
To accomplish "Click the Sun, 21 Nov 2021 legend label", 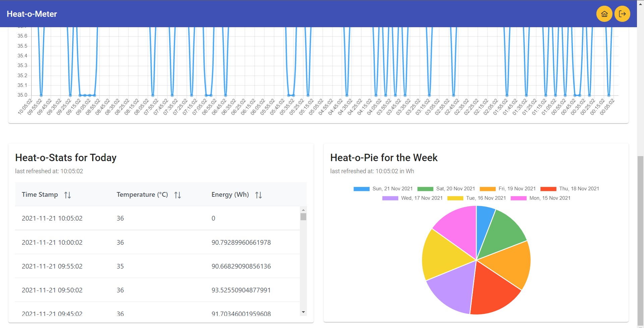I will tap(392, 189).
